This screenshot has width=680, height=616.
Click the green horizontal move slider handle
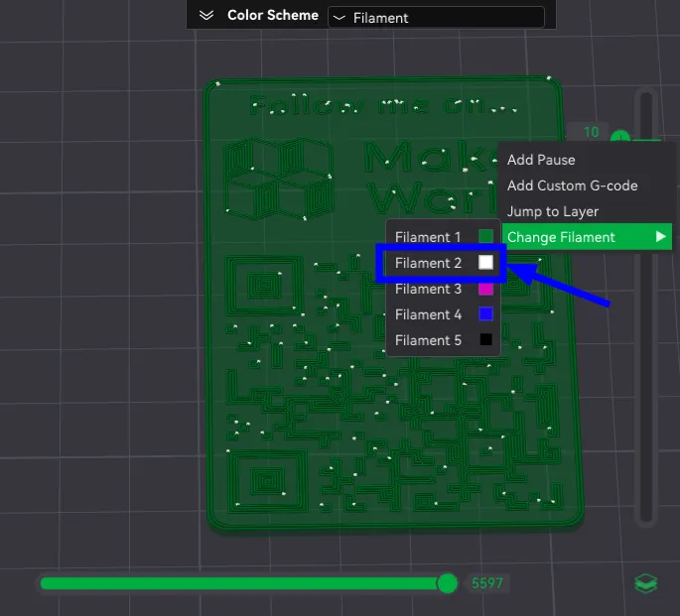(448, 583)
